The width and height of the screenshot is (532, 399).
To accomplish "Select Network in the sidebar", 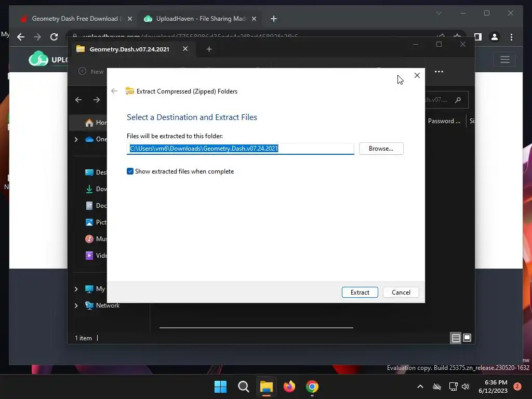I will click(103, 305).
